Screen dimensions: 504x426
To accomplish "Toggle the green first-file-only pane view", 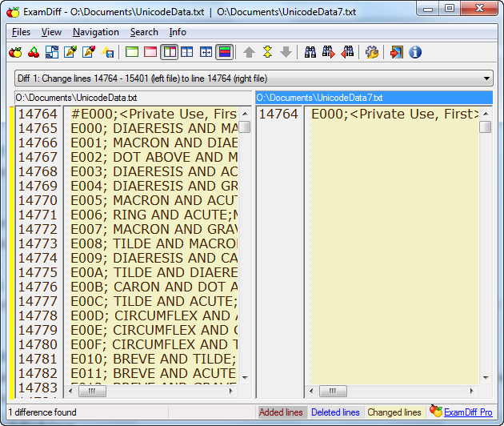I will pos(132,52).
